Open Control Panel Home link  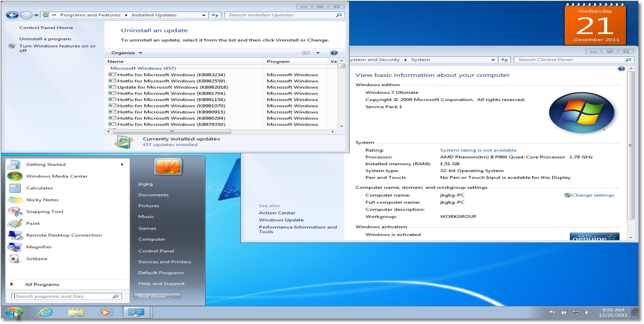click(46, 28)
